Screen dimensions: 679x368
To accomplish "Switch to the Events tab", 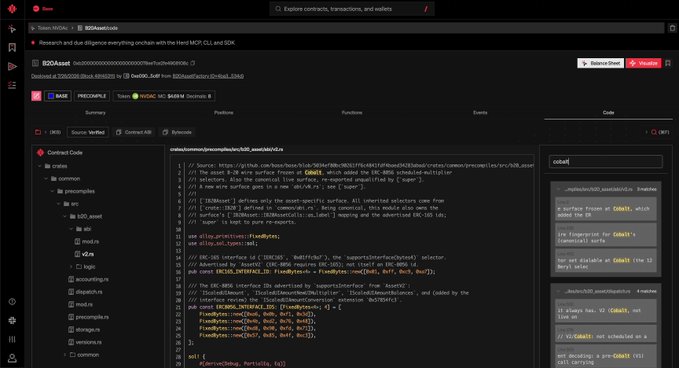I will [480, 113].
